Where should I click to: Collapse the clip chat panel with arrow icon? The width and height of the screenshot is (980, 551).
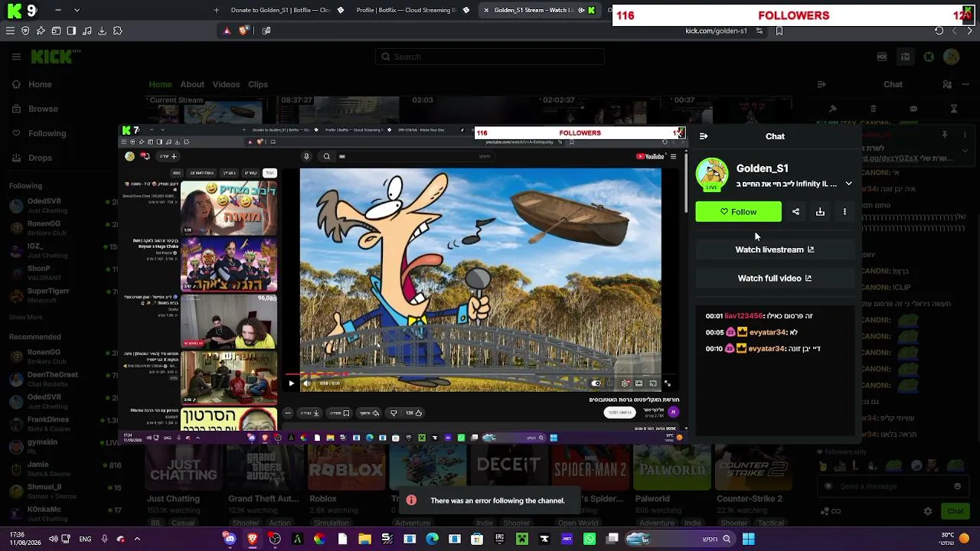704,136
